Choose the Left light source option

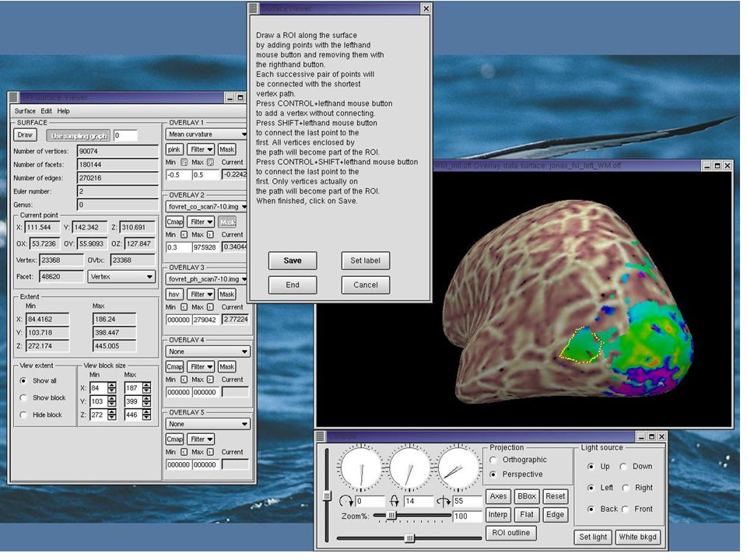[591, 488]
